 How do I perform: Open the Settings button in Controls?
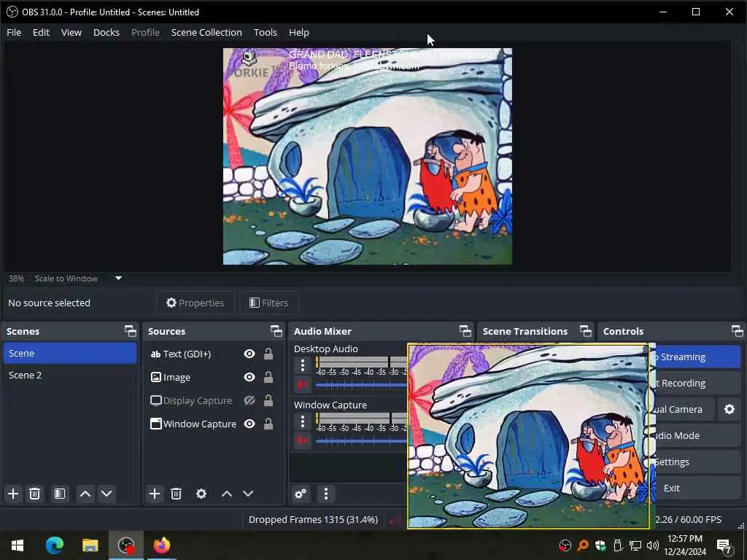point(697,462)
